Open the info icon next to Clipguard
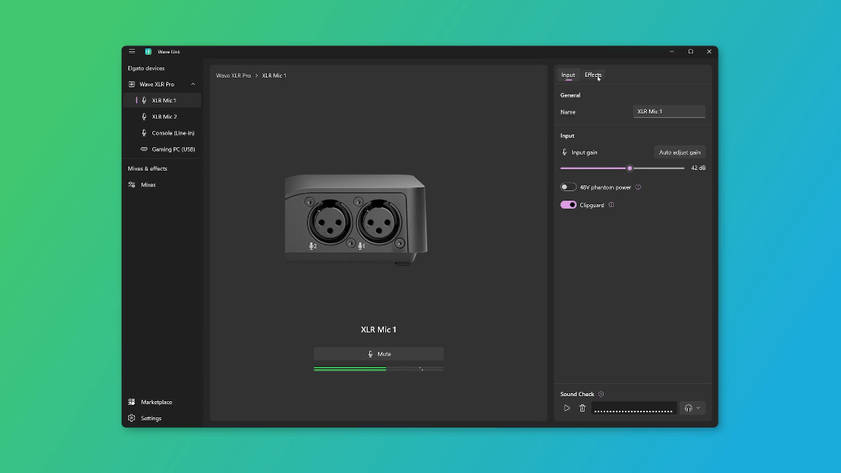Viewport: 841px width, 473px height. (611, 205)
